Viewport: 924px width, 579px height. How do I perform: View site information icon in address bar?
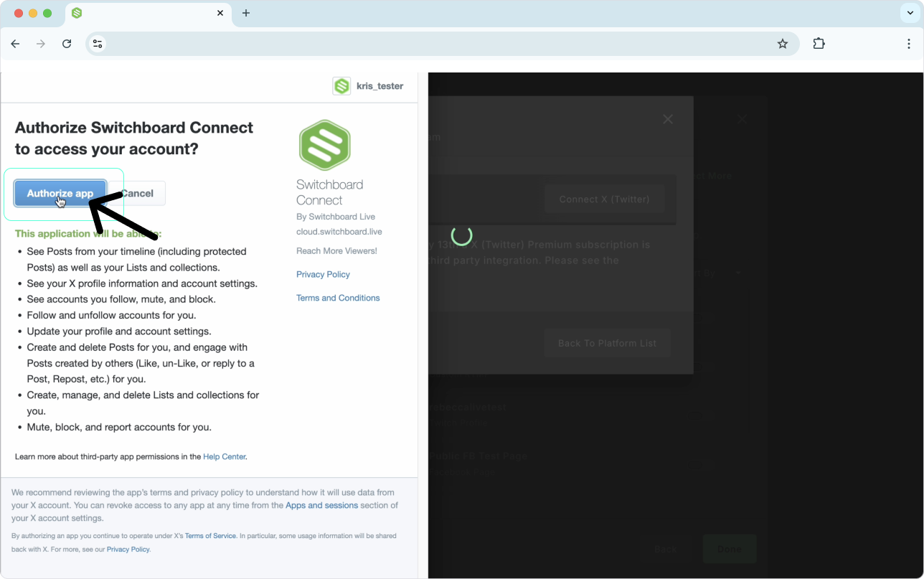(x=98, y=44)
